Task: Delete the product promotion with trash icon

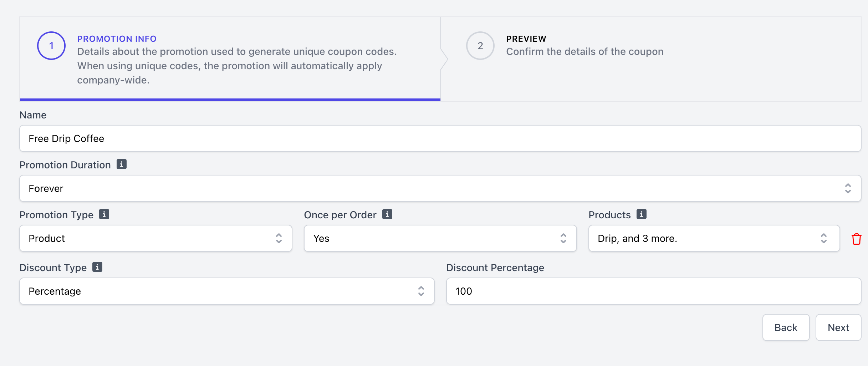Action: click(x=857, y=239)
